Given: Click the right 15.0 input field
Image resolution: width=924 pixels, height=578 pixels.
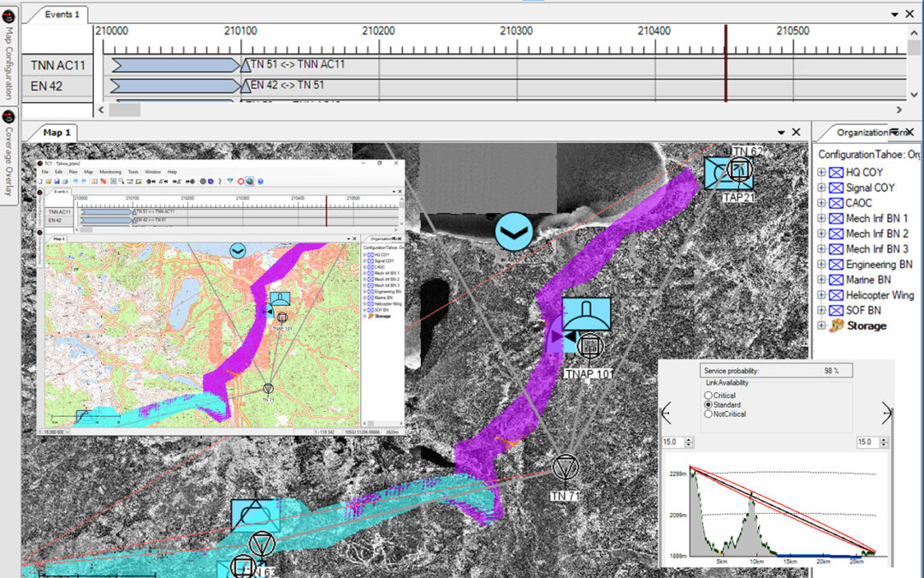Looking at the screenshot, I should pyautogui.click(x=868, y=442).
